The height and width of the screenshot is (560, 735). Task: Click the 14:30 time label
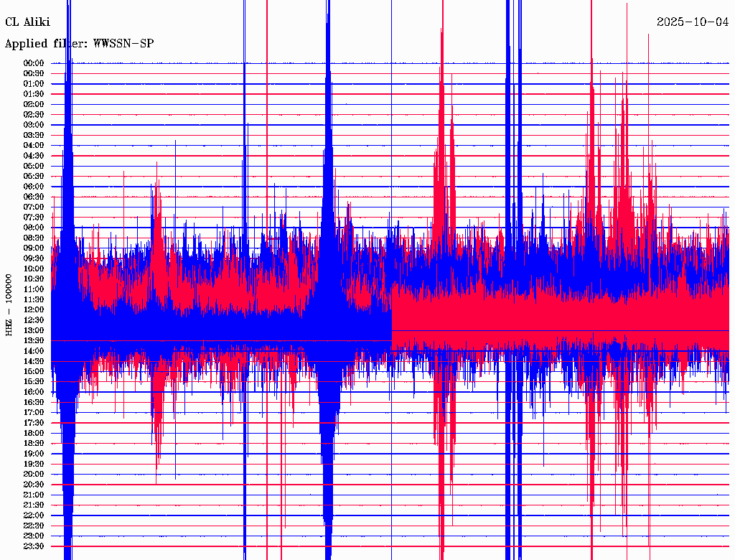(x=34, y=362)
